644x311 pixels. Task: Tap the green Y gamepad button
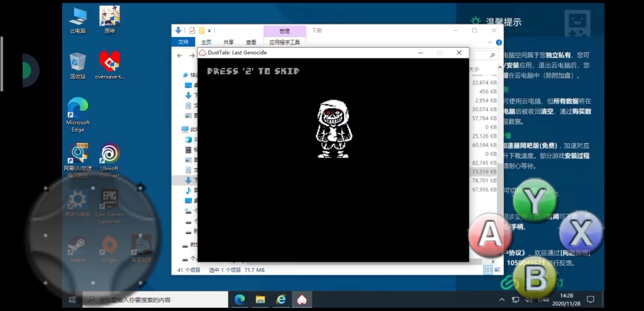(535, 200)
